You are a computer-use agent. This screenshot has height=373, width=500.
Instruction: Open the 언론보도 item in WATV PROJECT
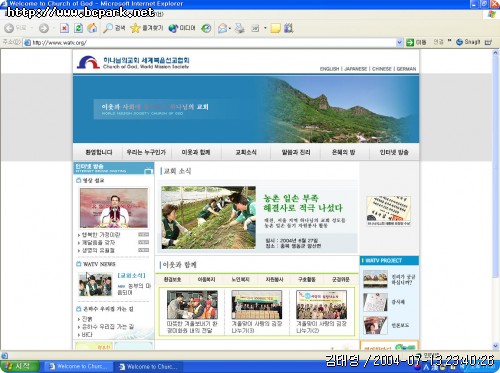(x=400, y=325)
